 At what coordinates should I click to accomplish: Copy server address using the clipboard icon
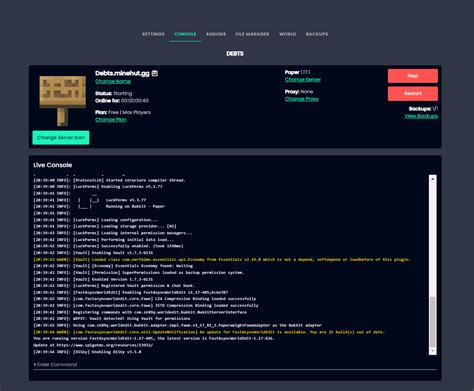pos(155,73)
